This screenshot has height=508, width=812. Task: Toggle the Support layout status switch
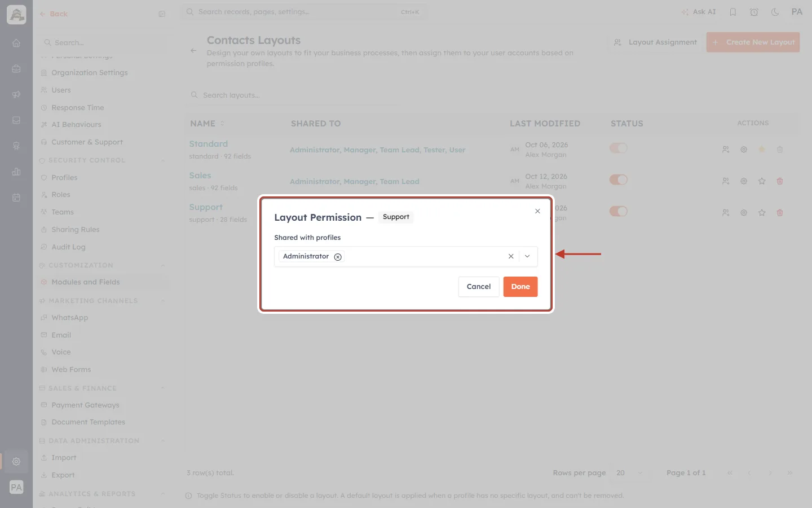tap(619, 211)
